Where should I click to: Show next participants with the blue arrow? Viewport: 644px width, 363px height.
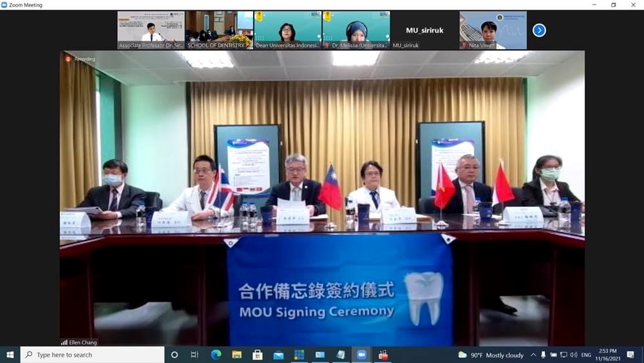pos(539,30)
